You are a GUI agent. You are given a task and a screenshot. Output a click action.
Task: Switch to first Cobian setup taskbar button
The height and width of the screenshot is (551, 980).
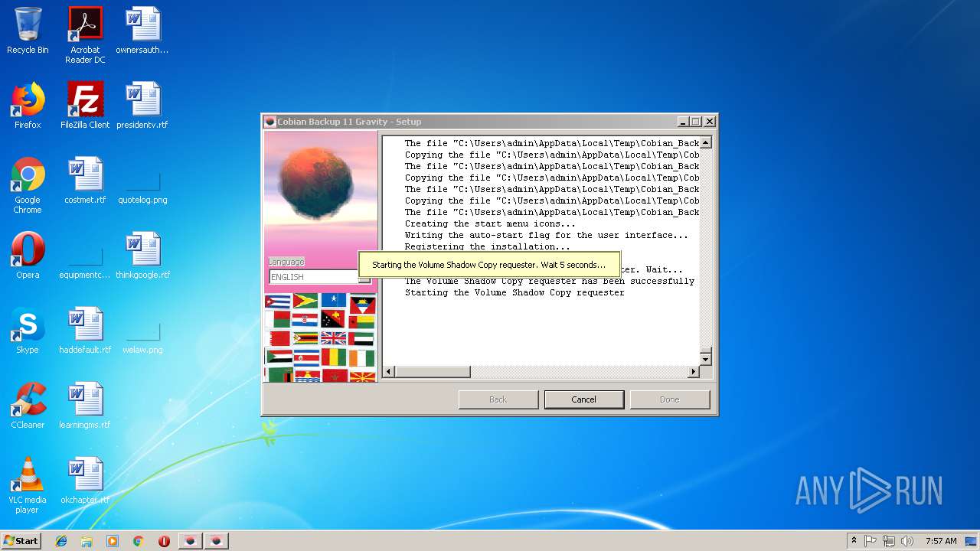click(190, 541)
